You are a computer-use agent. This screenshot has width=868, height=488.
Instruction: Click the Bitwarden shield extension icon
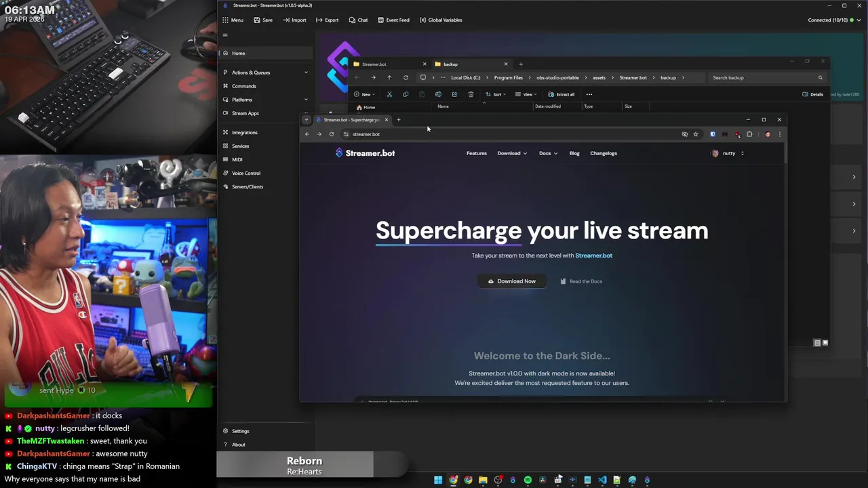click(713, 134)
